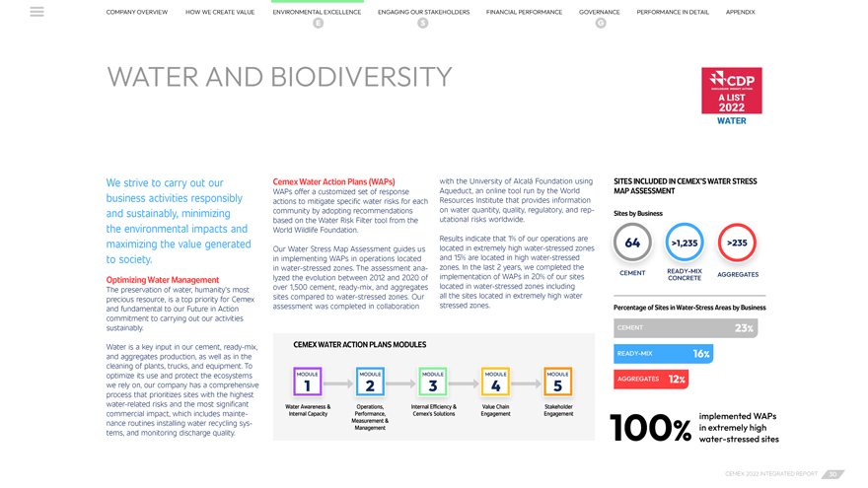Click the >1,235 Ready-Mix circle
868x488 pixels.
685,243
